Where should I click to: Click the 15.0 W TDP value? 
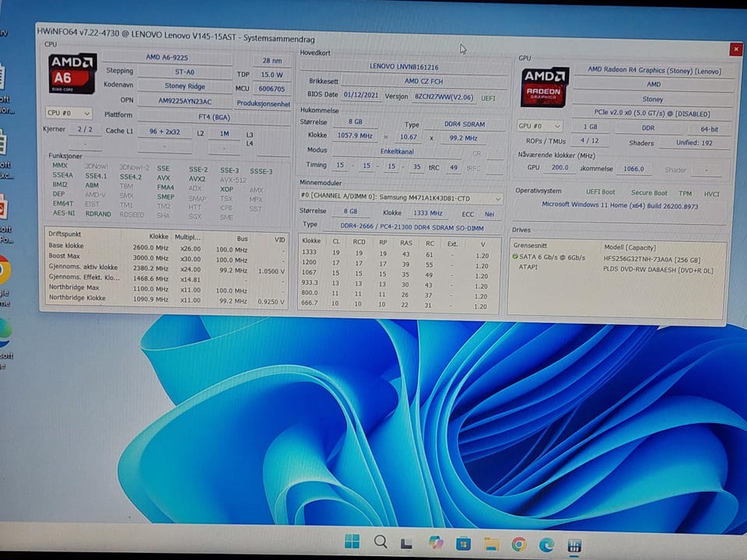(x=272, y=75)
